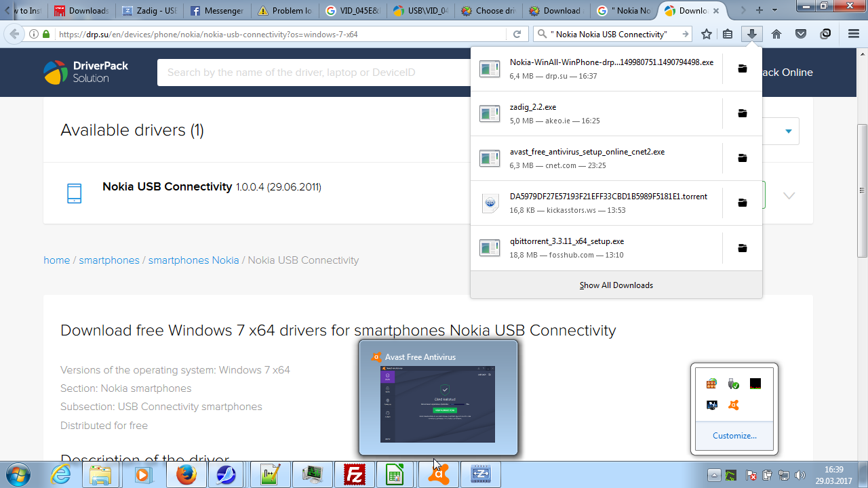Screen dimensions: 868x488
Task: Open containing folder for Nokia-WinAll-WinPhone download
Action: [x=743, y=68]
